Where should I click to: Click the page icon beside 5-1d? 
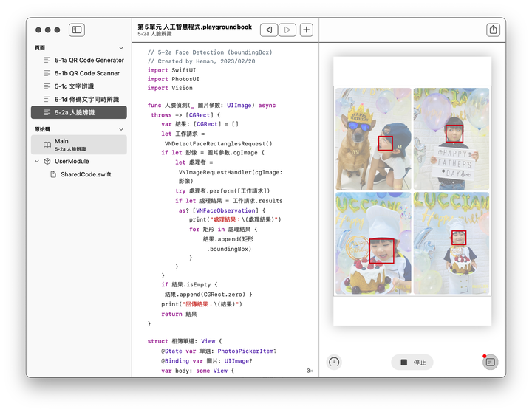click(x=47, y=100)
